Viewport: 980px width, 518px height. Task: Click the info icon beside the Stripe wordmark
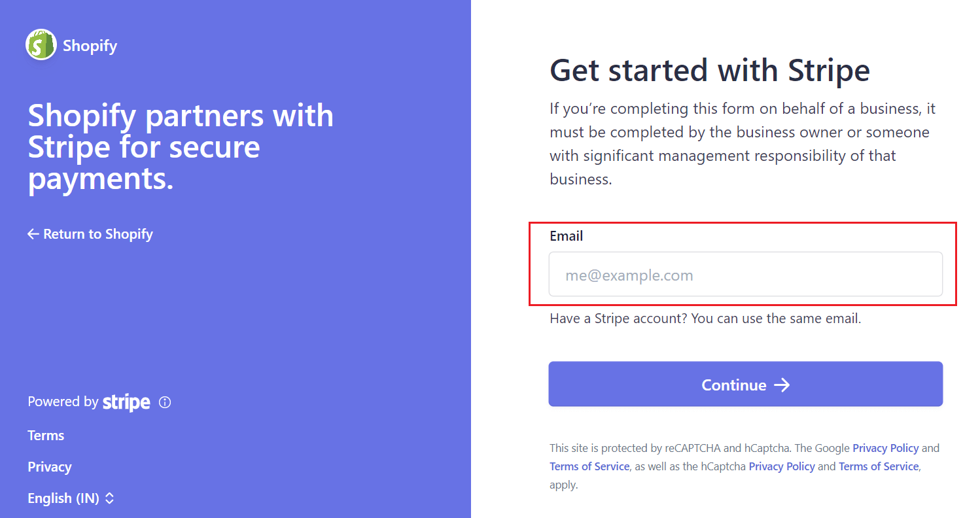(x=164, y=402)
